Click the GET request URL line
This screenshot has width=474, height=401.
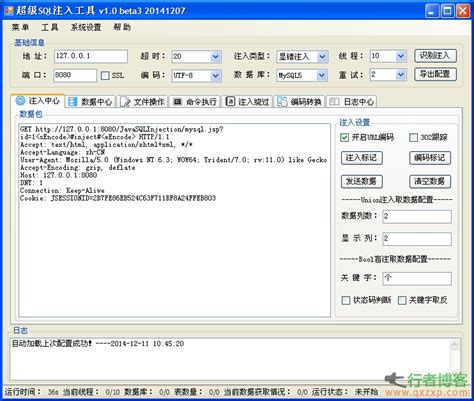click(122, 129)
